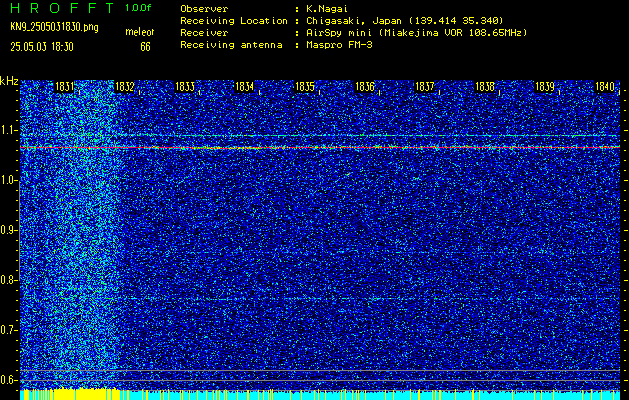Viewport: 629px width, 400px height.
Task: Click the kHz axis unit label
Action: point(9,81)
